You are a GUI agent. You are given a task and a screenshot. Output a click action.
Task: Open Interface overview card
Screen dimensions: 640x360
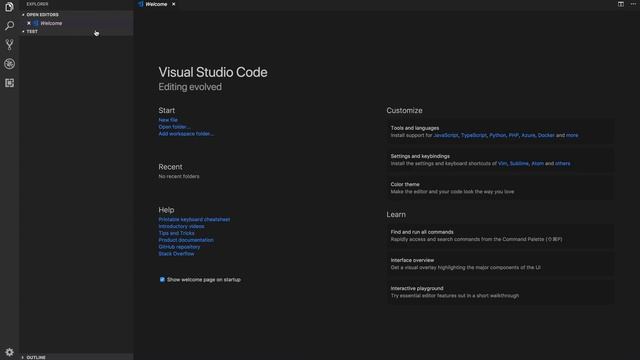[x=500, y=264]
